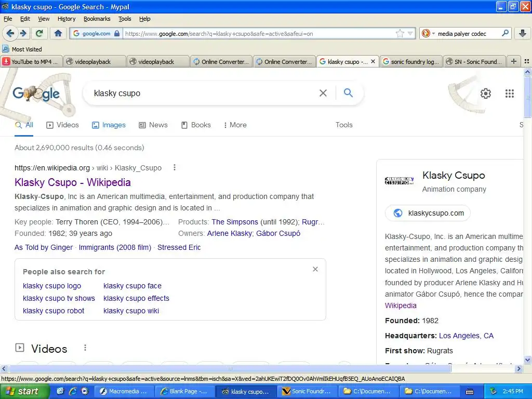The height and width of the screenshot is (399, 532).
Task: Switch to the SN - Sonic Found tab
Action: coord(474,61)
